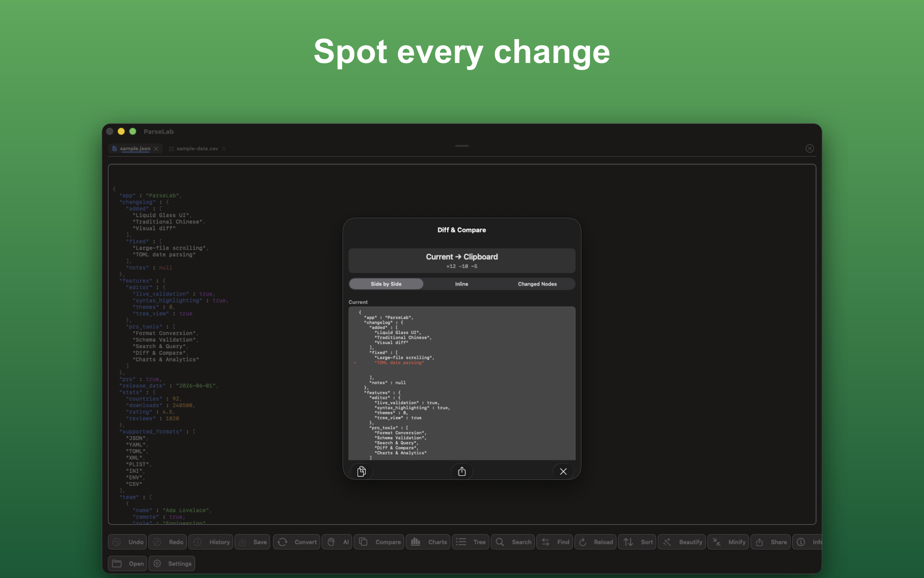
Task: Open the AI assistant tool
Action: (x=338, y=542)
